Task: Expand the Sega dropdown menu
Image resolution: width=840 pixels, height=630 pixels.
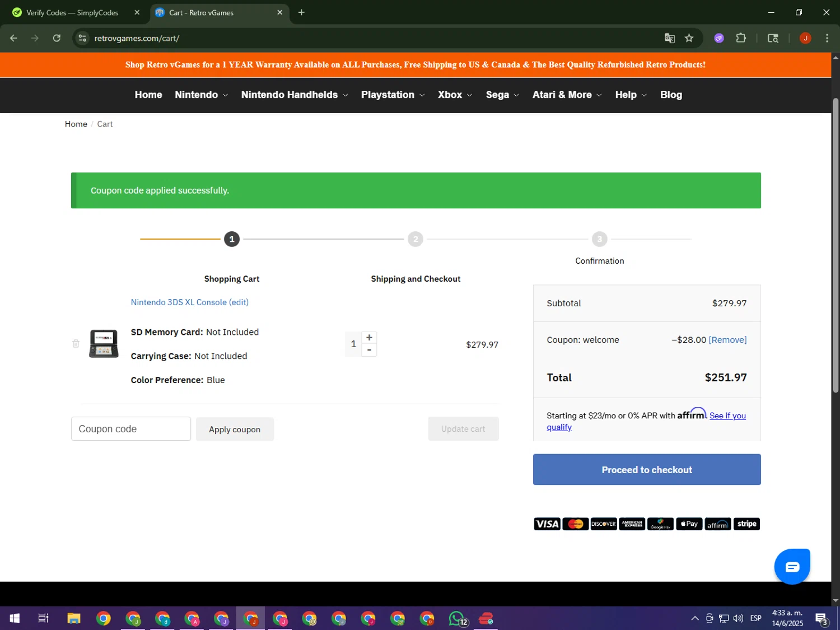Action: coord(502,95)
